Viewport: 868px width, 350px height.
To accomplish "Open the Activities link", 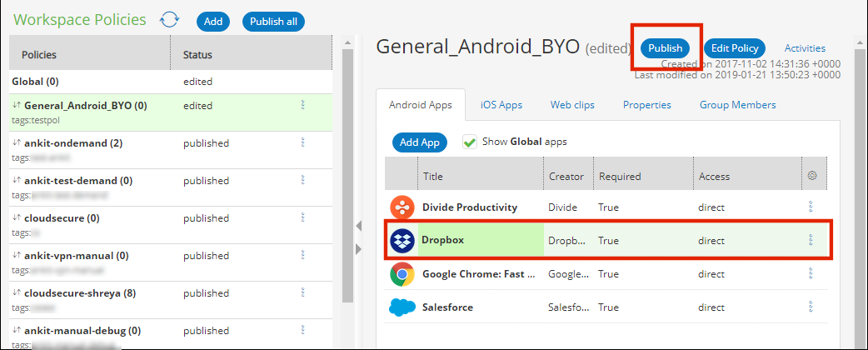I will (805, 48).
